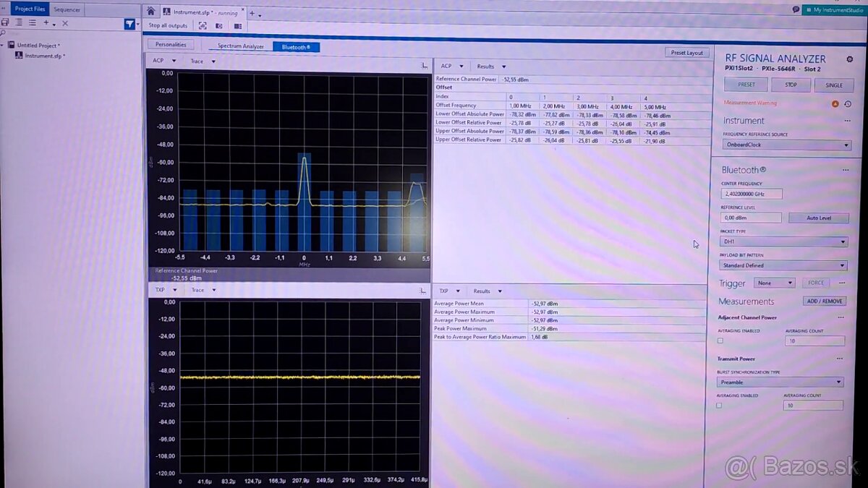Screen dimensions: 868x488
Task: Open the Trigger None dropdown
Action: [775, 283]
